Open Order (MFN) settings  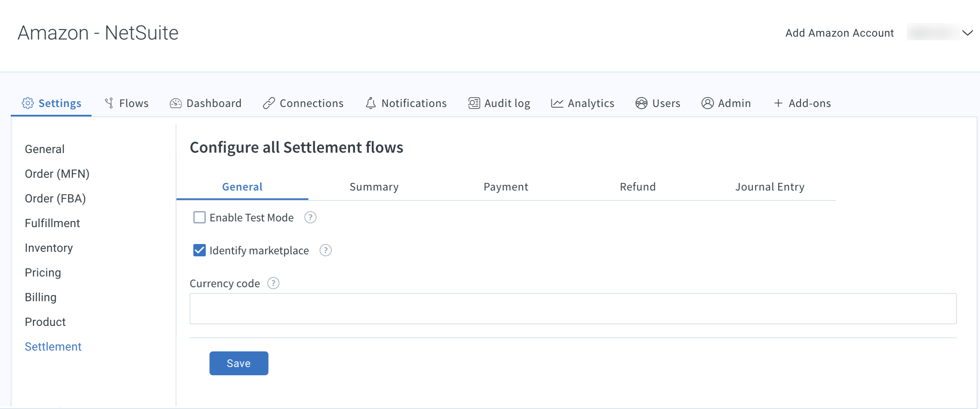point(57,174)
